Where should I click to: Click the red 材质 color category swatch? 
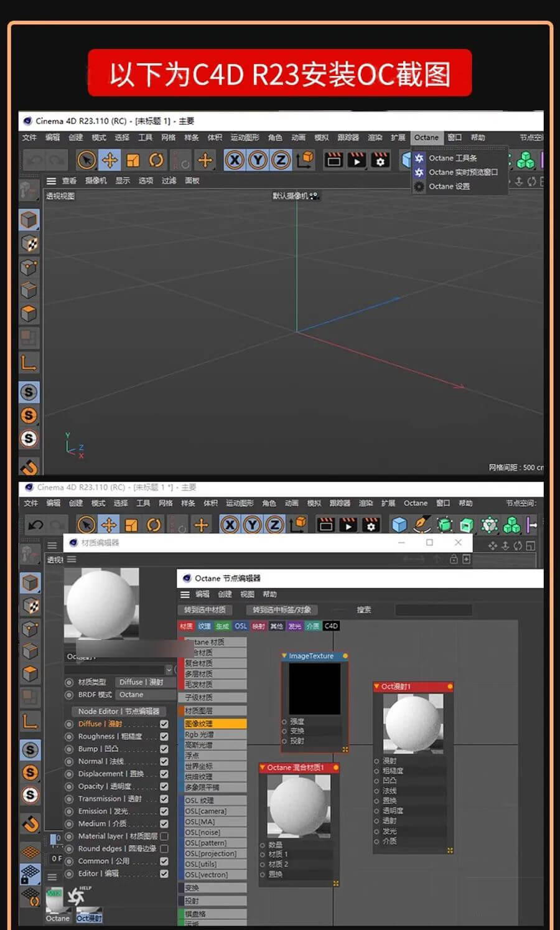[186, 626]
